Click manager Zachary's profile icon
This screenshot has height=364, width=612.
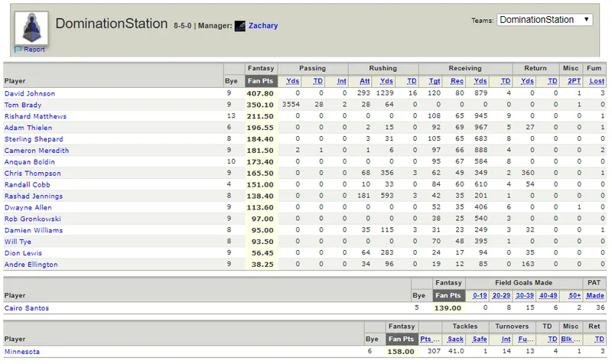[240, 26]
